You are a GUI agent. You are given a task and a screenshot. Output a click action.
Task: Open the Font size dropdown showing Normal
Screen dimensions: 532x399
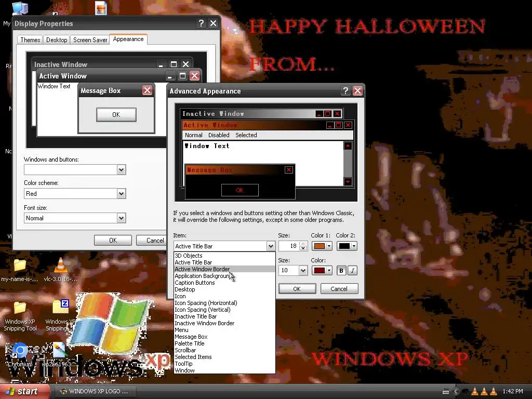point(121,218)
